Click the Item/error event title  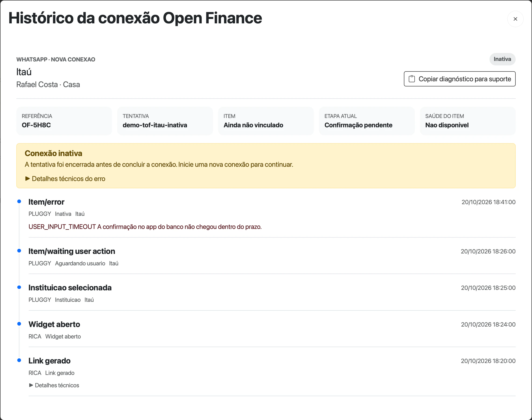[x=46, y=202]
